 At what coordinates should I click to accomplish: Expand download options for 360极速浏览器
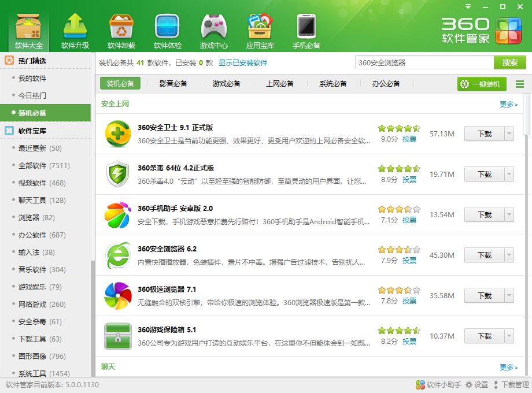point(509,295)
